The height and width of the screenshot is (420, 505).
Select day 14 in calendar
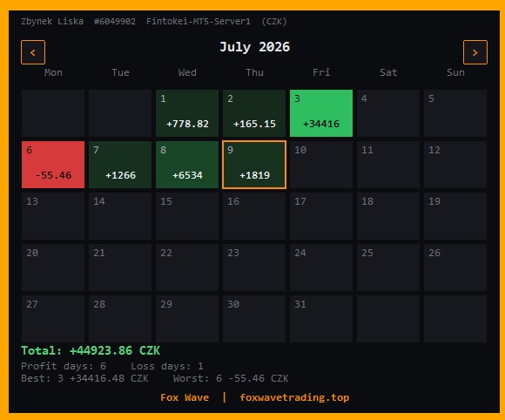click(120, 216)
